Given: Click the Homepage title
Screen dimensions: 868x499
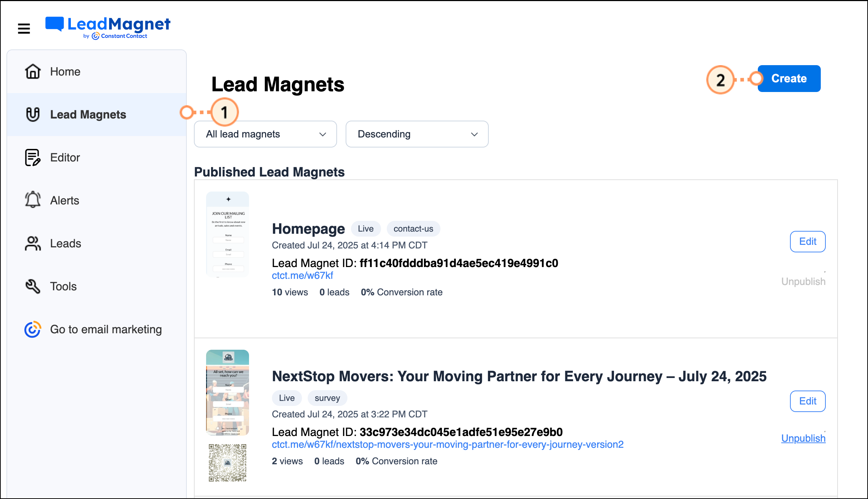Looking at the screenshot, I should [308, 229].
